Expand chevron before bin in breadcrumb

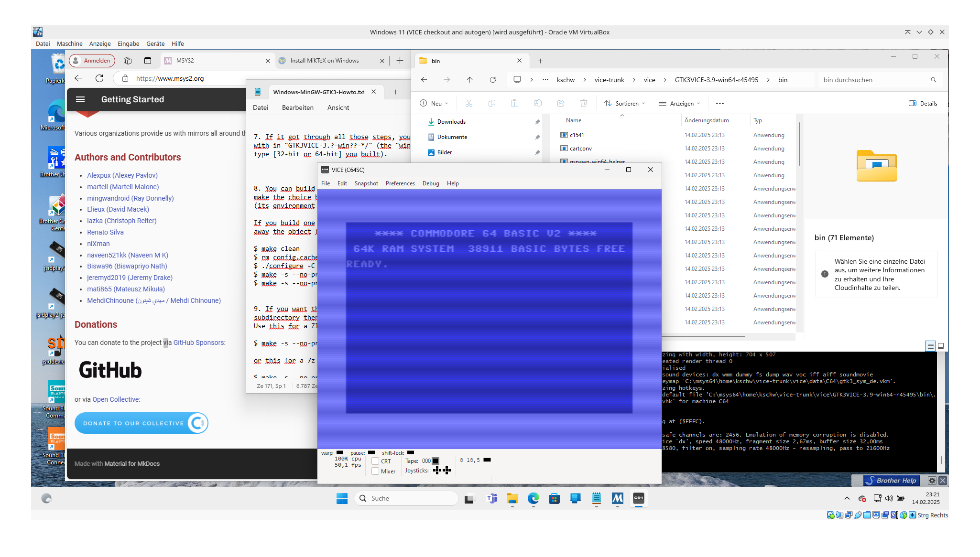(x=768, y=80)
